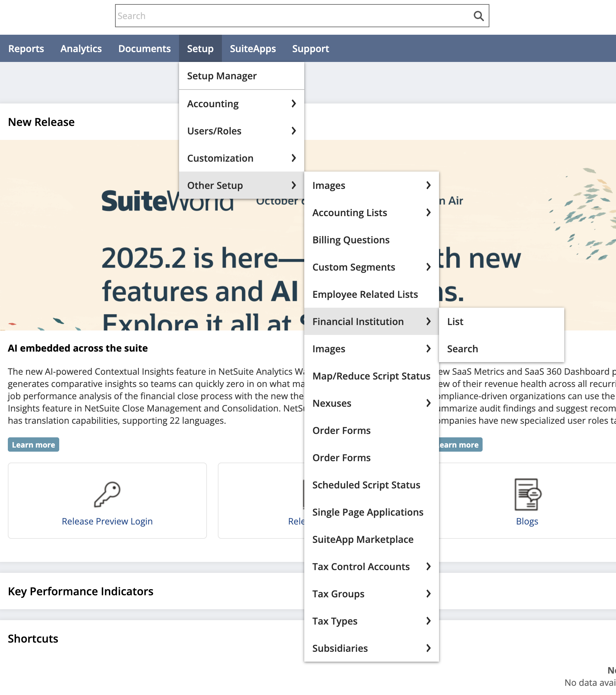Expand the Accounting submenu chevron

(294, 103)
